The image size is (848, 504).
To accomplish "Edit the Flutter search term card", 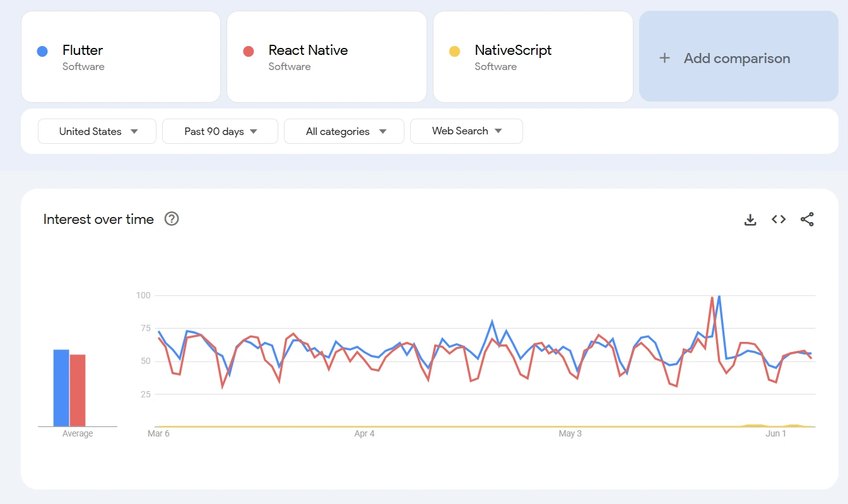I will 121,57.
